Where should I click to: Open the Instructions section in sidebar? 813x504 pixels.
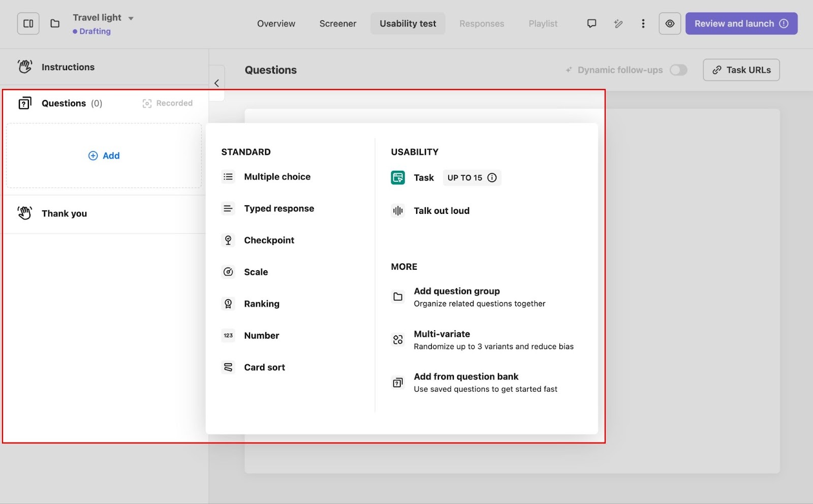pos(68,67)
